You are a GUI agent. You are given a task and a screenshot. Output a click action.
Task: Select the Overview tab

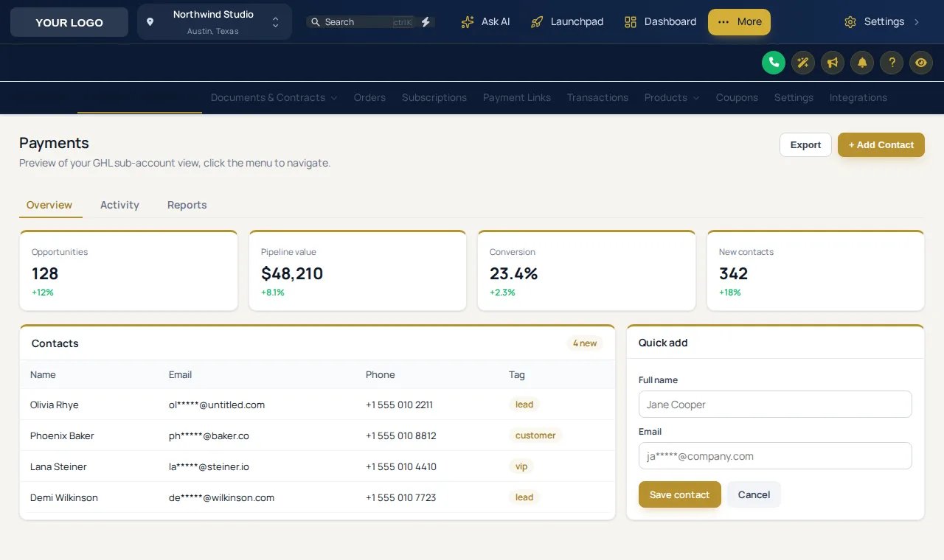point(49,205)
